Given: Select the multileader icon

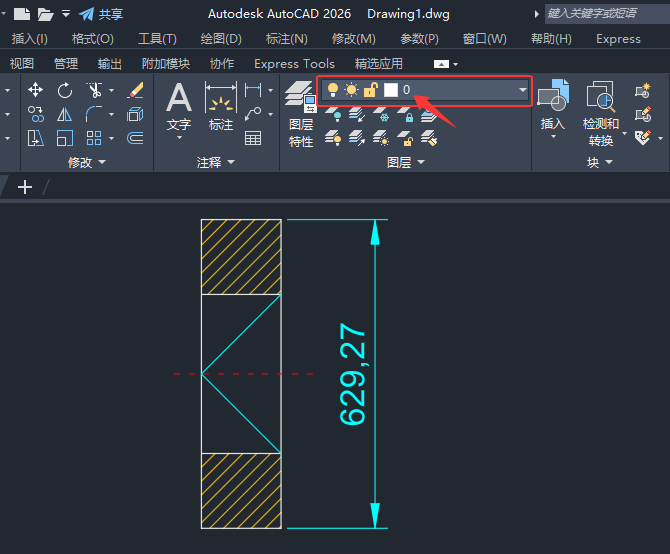Looking at the screenshot, I should [253, 114].
